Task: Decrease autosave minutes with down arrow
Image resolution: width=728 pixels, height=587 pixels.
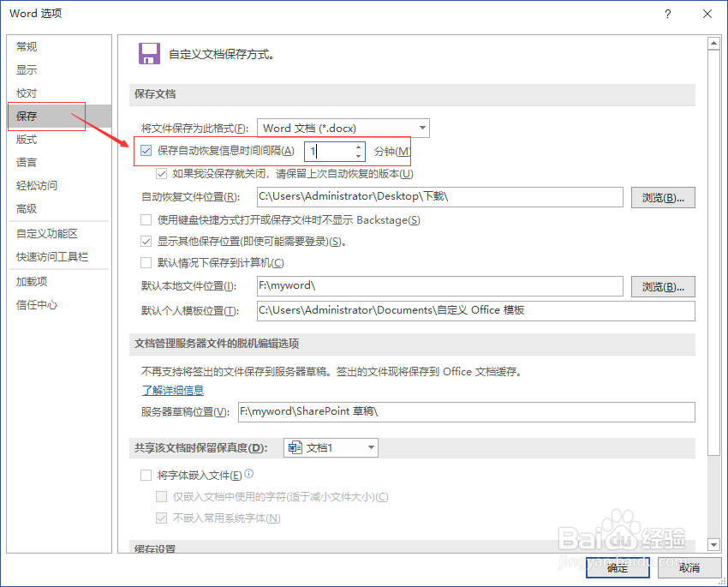Action: (358, 156)
